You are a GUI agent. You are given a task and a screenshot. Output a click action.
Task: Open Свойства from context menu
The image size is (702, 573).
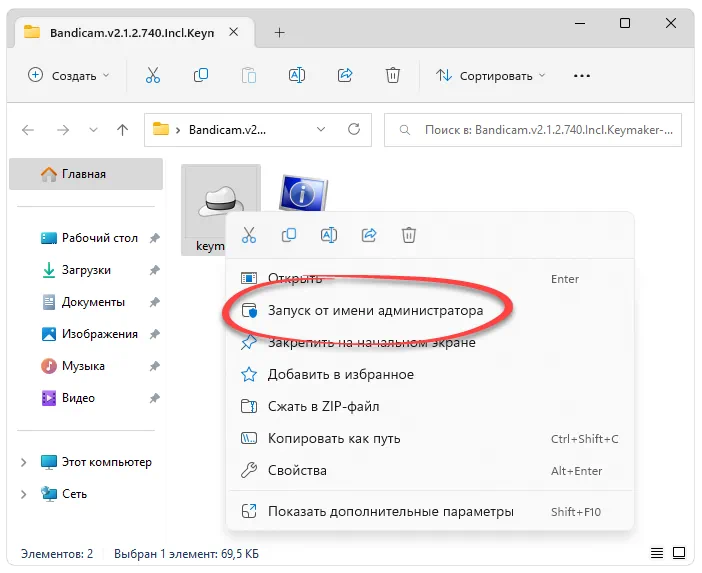(x=430, y=470)
